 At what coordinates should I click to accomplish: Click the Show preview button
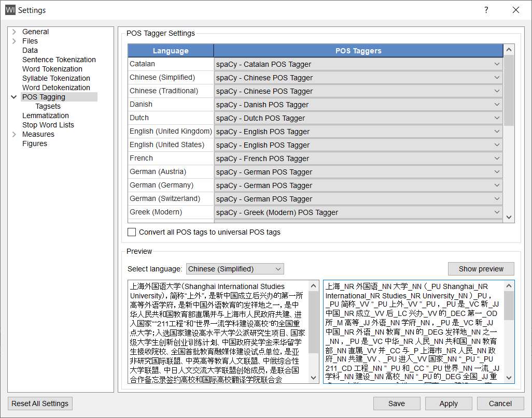(481, 269)
